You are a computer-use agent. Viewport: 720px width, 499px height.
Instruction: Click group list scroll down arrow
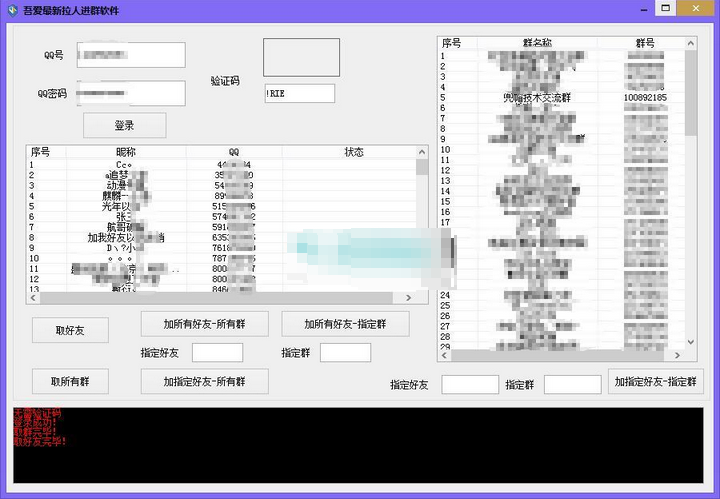click(691, 342)
